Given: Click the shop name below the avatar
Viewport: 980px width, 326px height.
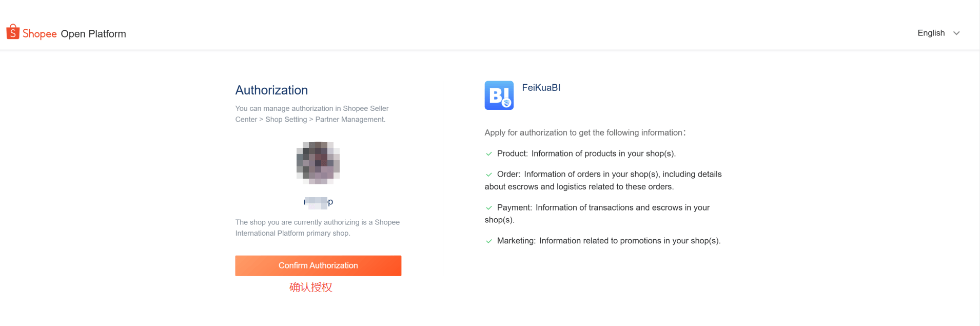Looking at the screenshot, I should [x=319, y=202].
